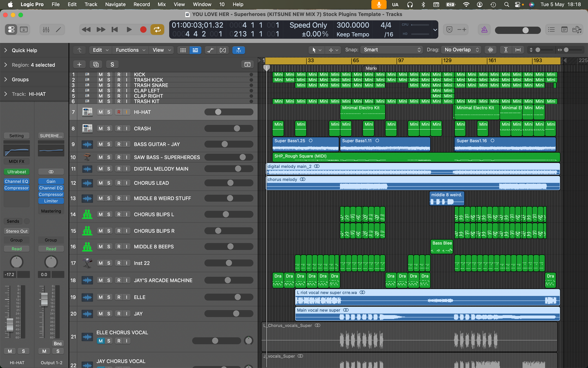
Task: Duplicate track using the duplicate button
Action: pos(96,64)
